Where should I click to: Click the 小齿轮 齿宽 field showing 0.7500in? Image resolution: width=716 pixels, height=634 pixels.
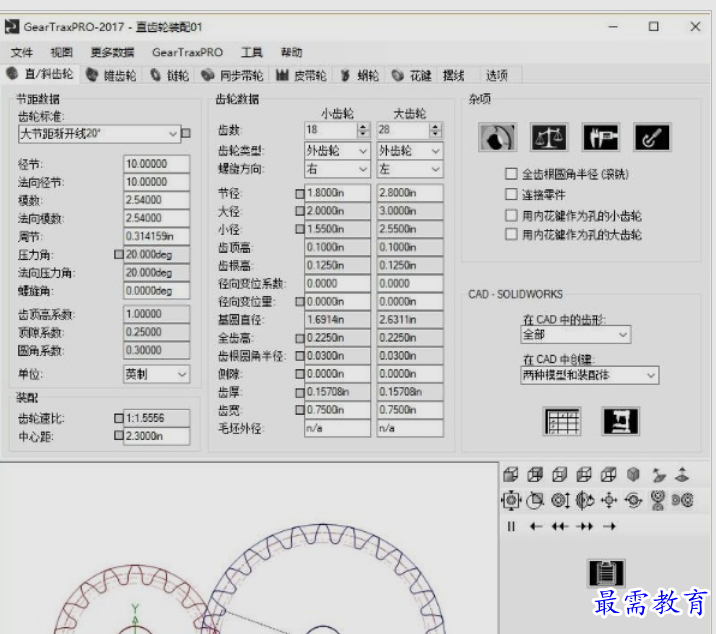pos(337,410)
